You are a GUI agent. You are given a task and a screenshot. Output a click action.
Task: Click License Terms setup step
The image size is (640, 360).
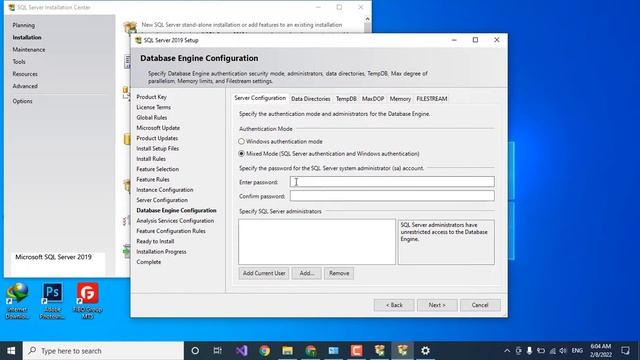[153, 107]
